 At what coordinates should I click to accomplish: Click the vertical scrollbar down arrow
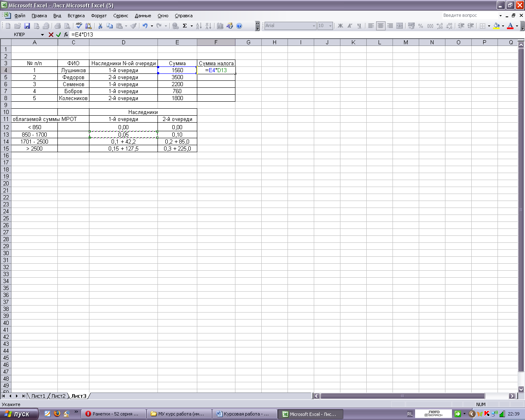coord(521,389)
